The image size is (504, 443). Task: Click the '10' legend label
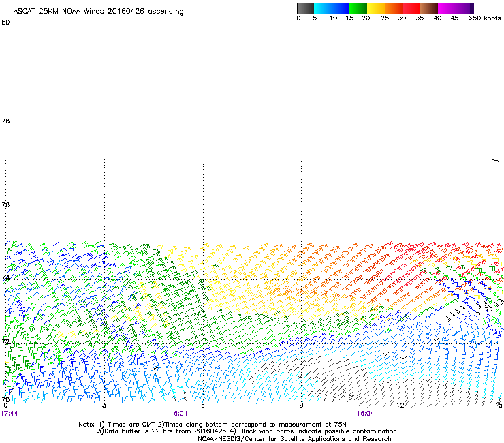tap(333, 18)
